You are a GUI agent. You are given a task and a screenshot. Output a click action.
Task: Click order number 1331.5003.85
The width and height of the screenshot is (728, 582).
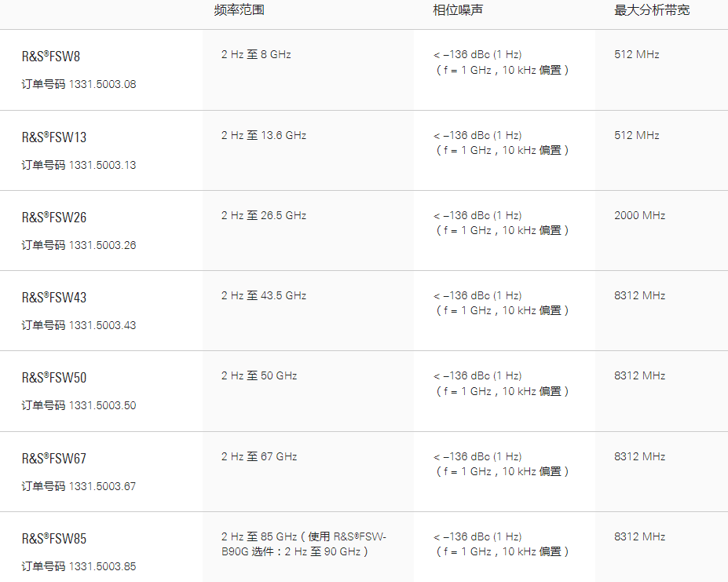point(102,566)
